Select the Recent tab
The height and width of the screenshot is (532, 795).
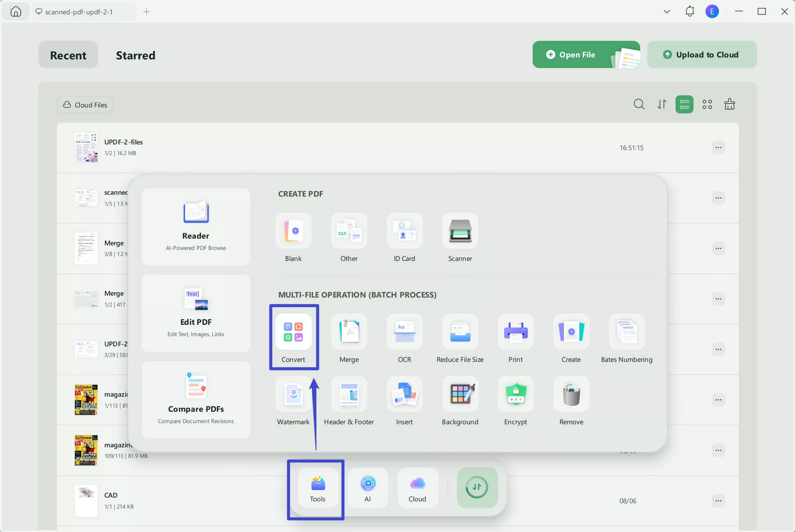tap(68, 55)
